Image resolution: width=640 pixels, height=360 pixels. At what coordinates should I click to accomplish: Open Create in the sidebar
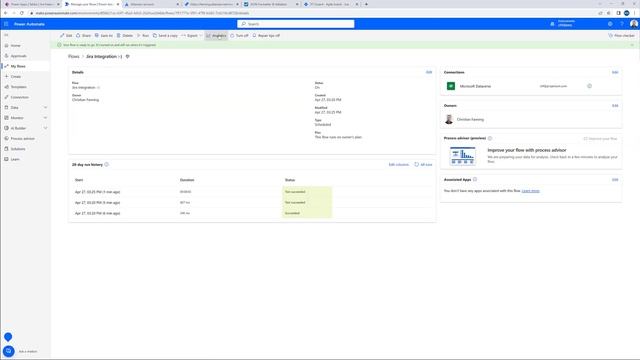[16, 77]
